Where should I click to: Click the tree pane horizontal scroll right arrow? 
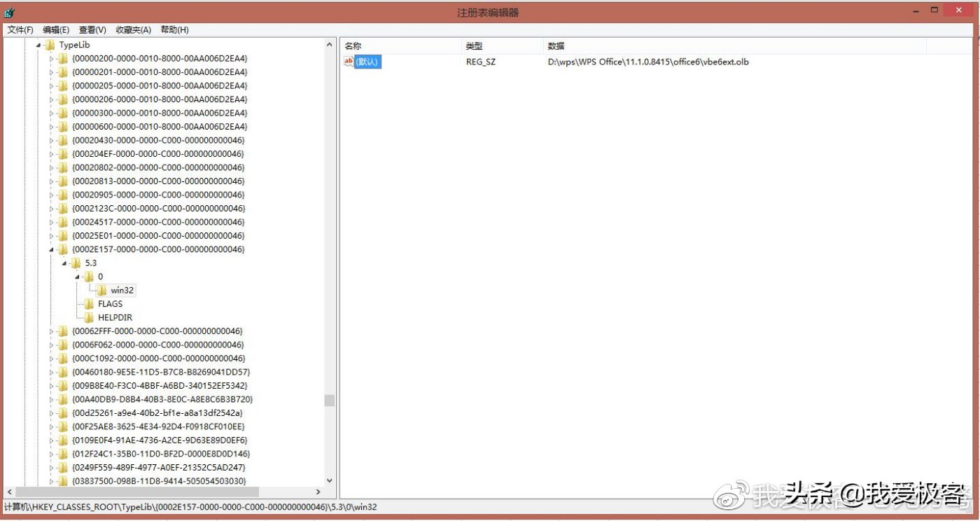click(318, 492)
